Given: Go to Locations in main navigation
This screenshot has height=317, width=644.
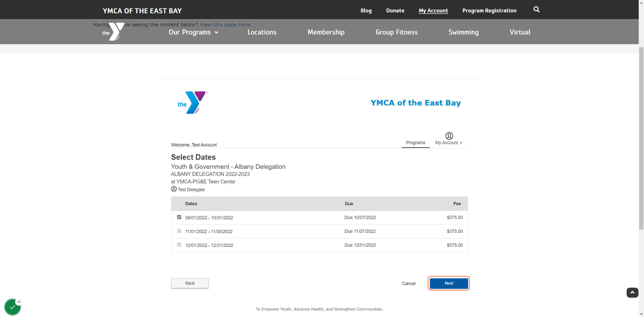Looking at the screenshot, I should pyautogui.click(x=262, y=32).
